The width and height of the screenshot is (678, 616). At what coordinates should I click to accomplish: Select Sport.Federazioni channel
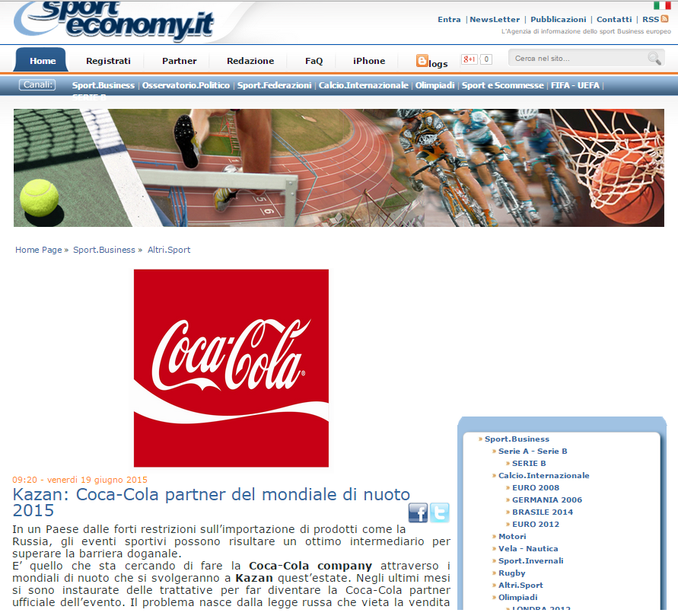pyautogui.click(x=274, y=85)
